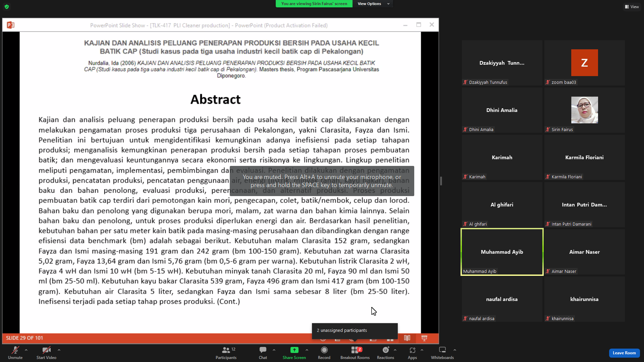Select Intan Putri Damarani tile
Viewport: 644px width, 362px height.
pyautogui.click(x=584, y=205)
